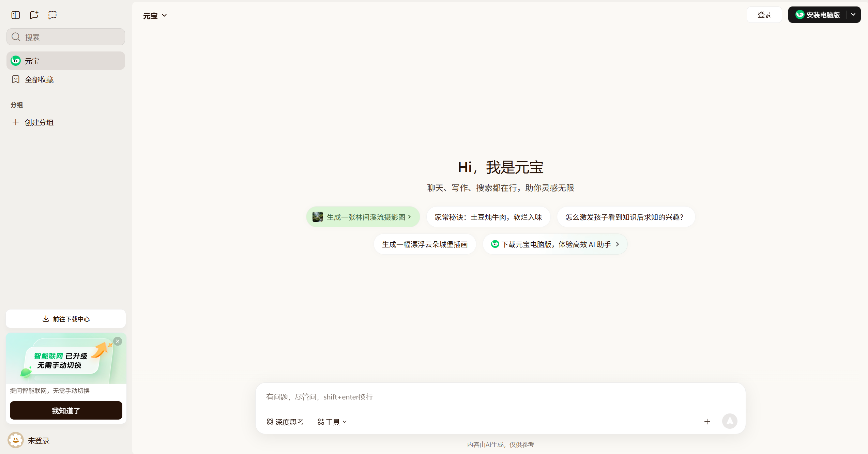Click the forest stream thumbnail image
This screenshot has width=868, height=454.
318,217
